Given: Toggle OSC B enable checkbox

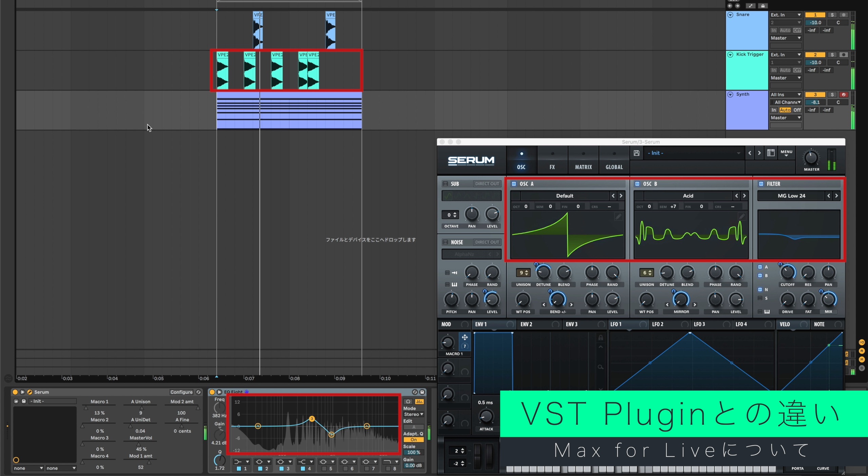Looking at the screenshot, I should pyautogui.click(x=637, y=184).
